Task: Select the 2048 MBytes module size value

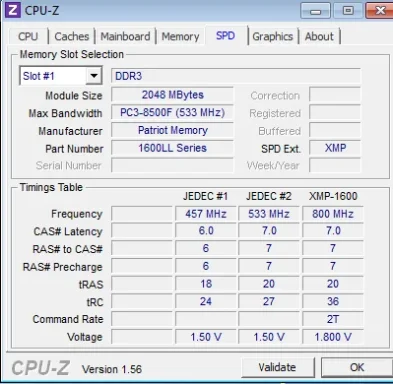Action: (172, 95)
